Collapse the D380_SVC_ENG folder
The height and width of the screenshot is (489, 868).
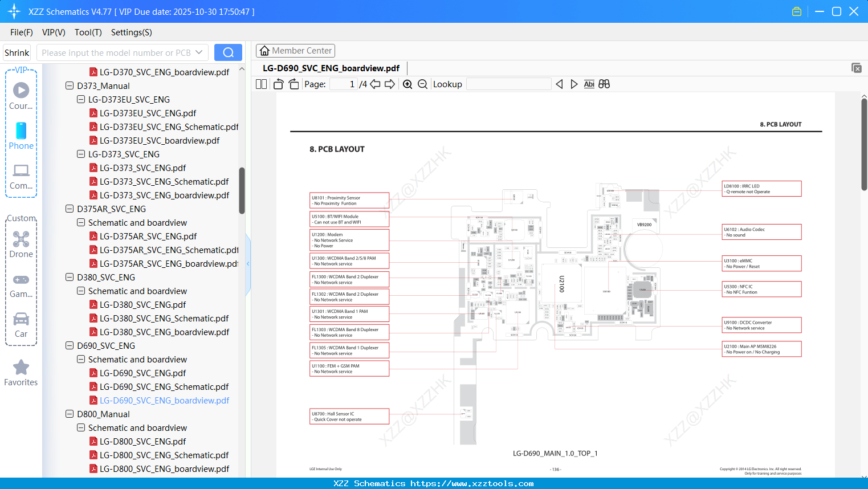pos(69,277)
